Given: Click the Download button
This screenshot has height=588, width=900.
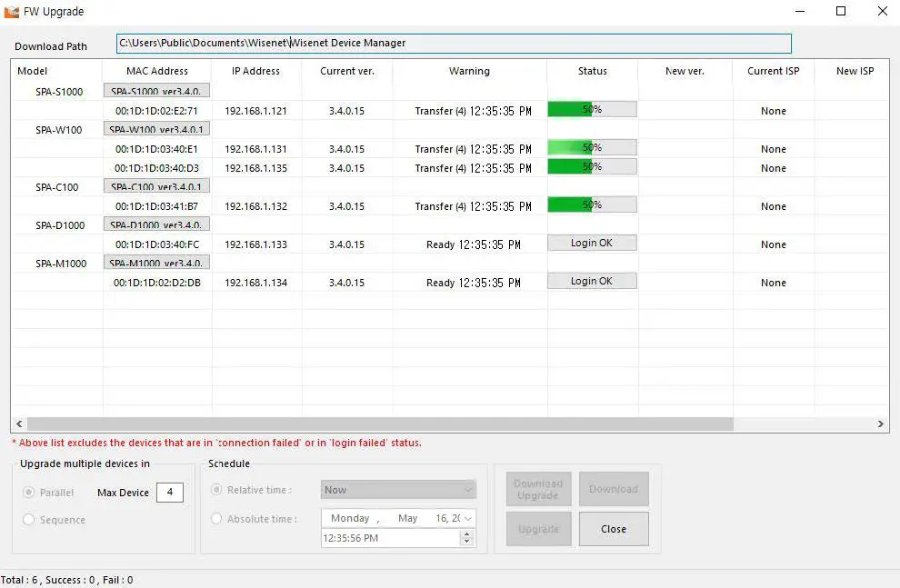Looking at the screenshot, I should [x=614, y=489].
